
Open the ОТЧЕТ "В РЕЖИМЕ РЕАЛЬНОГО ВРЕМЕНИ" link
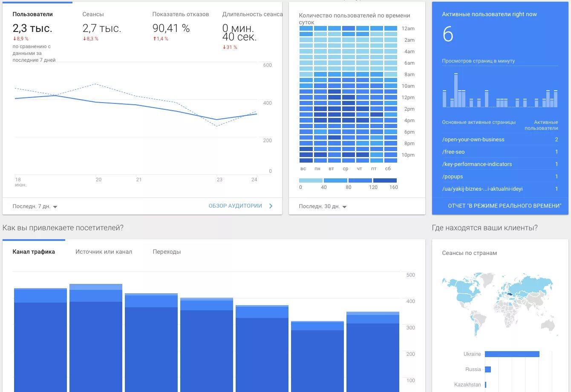pyautogui.click(x=505, y=206)
